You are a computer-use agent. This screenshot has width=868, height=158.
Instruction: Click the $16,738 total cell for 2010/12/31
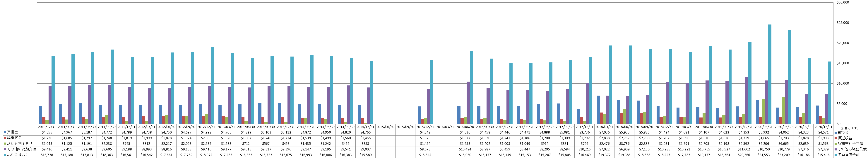click(x=47, y=155)
